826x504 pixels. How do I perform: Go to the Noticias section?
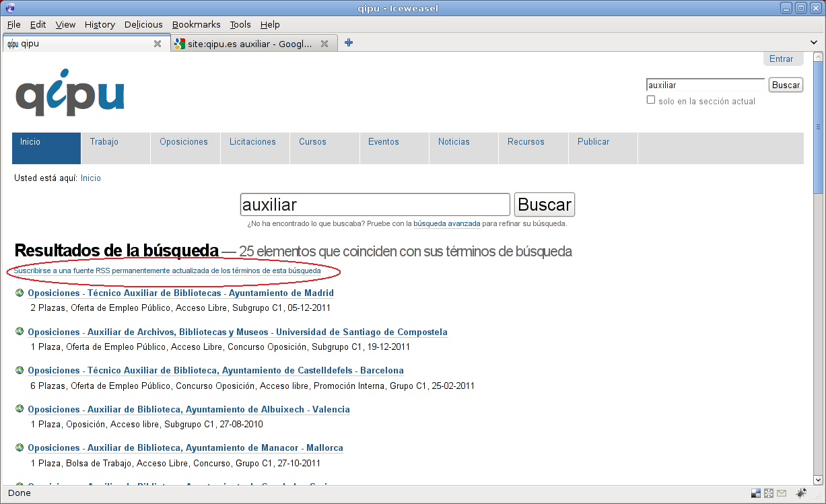coord(464,148)
